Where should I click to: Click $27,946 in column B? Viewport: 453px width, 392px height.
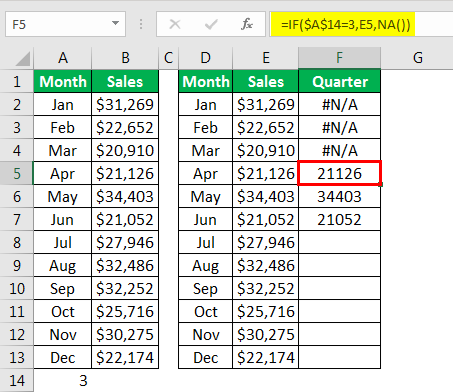125,242
